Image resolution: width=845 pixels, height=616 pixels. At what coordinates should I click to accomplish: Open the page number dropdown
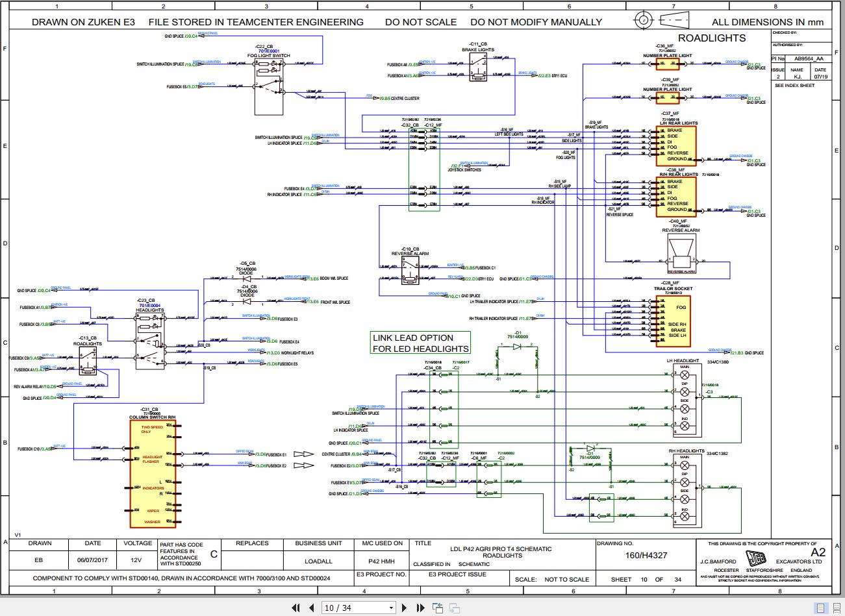390,608
